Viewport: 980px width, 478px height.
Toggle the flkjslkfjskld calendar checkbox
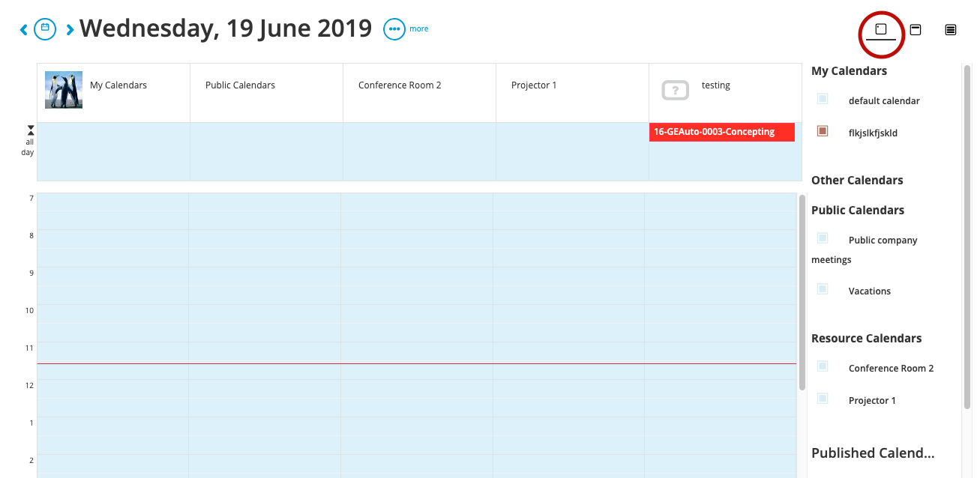tap(823, 131)
